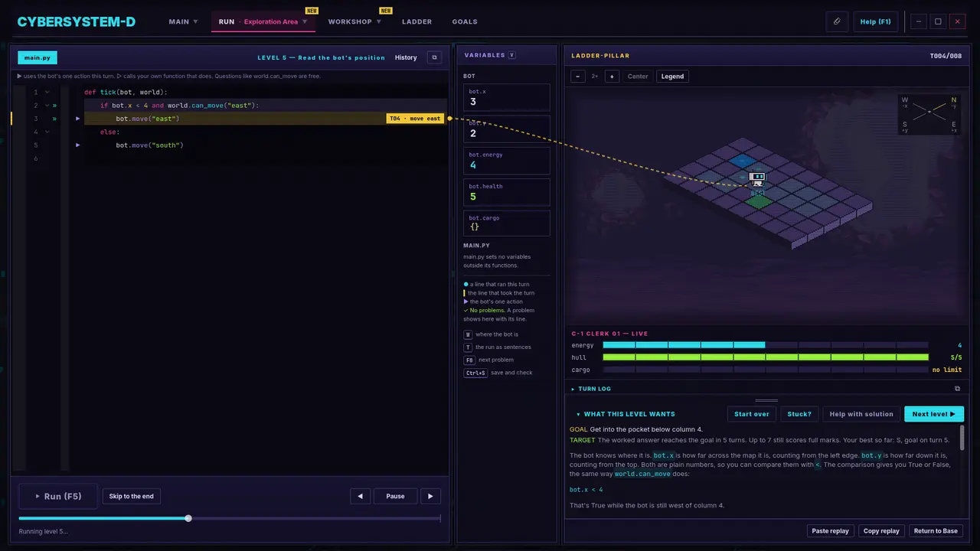
Task: Click the bot sprite on the map
Action: [x=757, y=179]
